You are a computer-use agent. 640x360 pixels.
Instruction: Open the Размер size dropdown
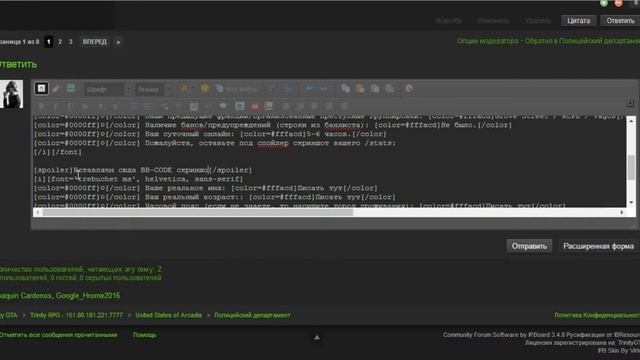(153, 89)
